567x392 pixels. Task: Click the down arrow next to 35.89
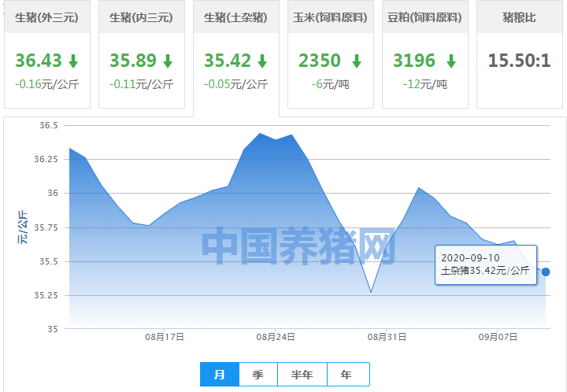168,61
